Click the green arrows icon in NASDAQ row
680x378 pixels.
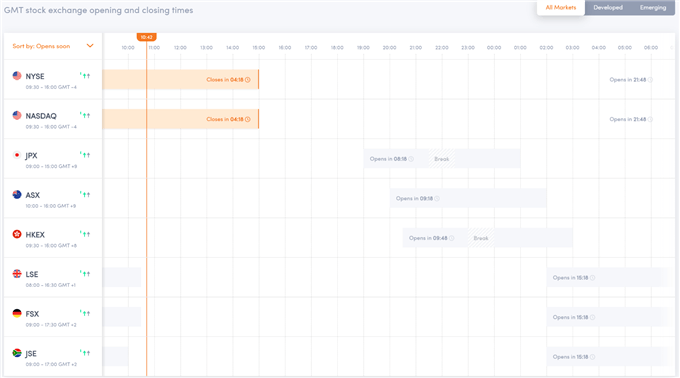85,115
